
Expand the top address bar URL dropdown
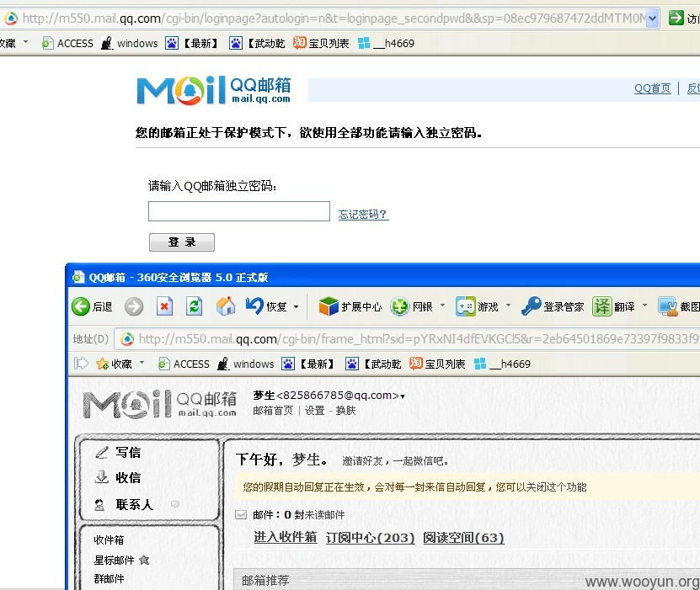point(653,19)
